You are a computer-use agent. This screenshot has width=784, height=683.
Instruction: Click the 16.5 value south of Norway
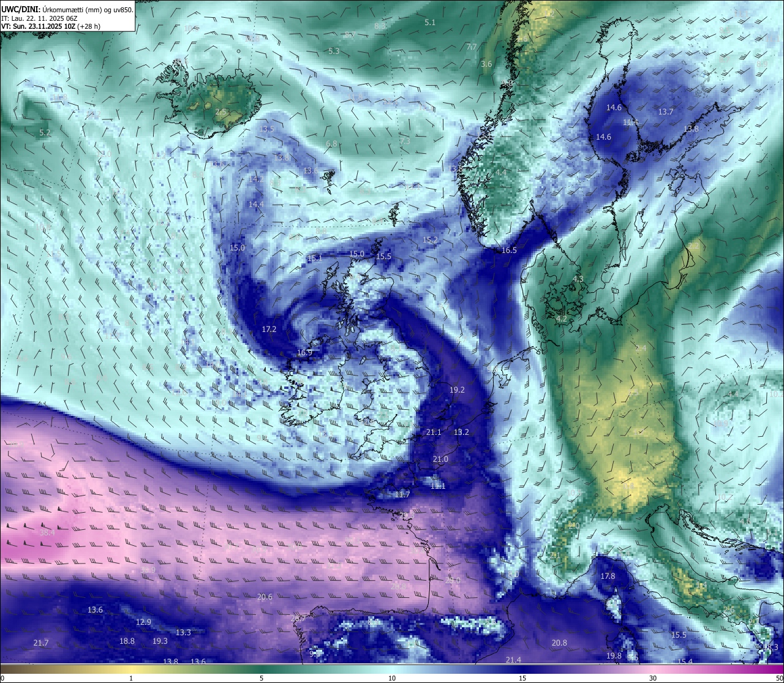pyautogui.click(x=509, y=250)
